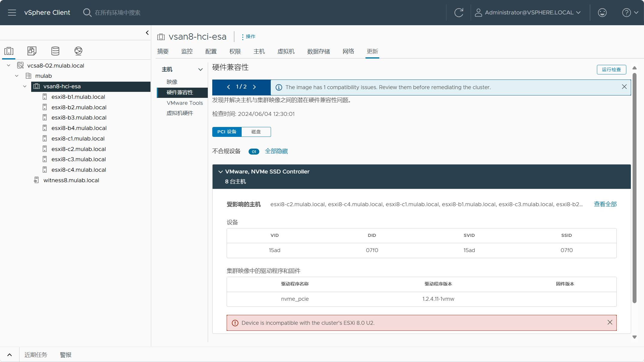
Task: Click the 查看全部 link
Action: point(605,204)
